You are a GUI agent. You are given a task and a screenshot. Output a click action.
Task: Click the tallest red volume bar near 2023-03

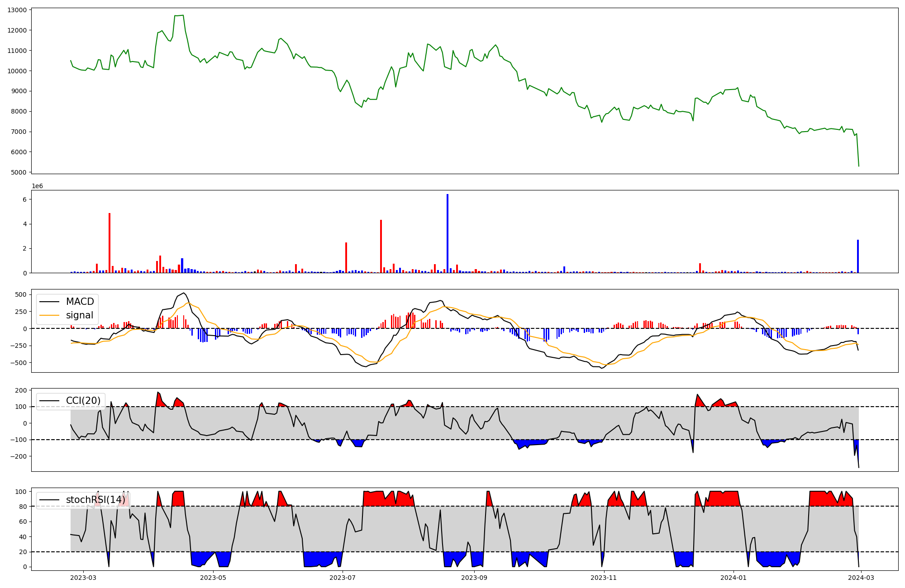point(110,243)
